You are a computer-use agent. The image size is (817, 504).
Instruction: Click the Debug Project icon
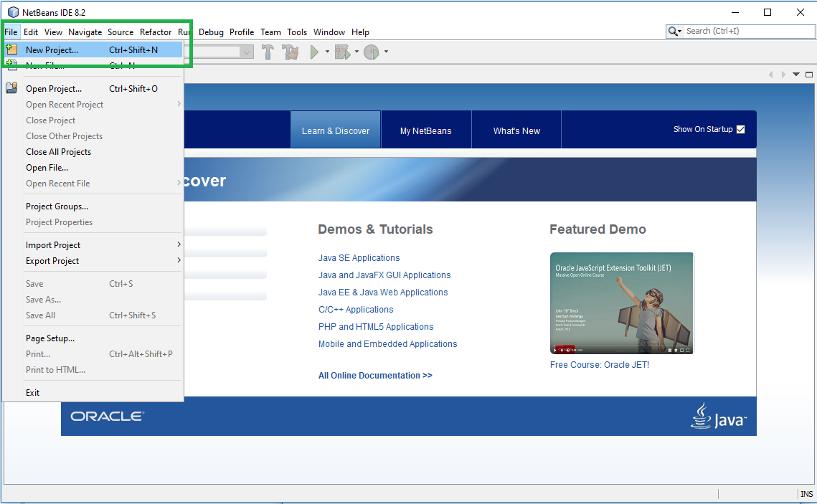click(x=342, y=52)
